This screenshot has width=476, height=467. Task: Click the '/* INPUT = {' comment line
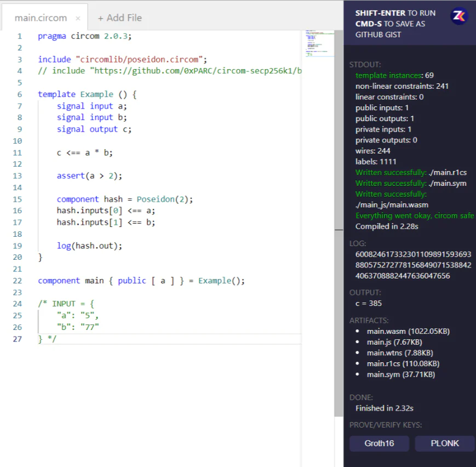tap(66, 304)
